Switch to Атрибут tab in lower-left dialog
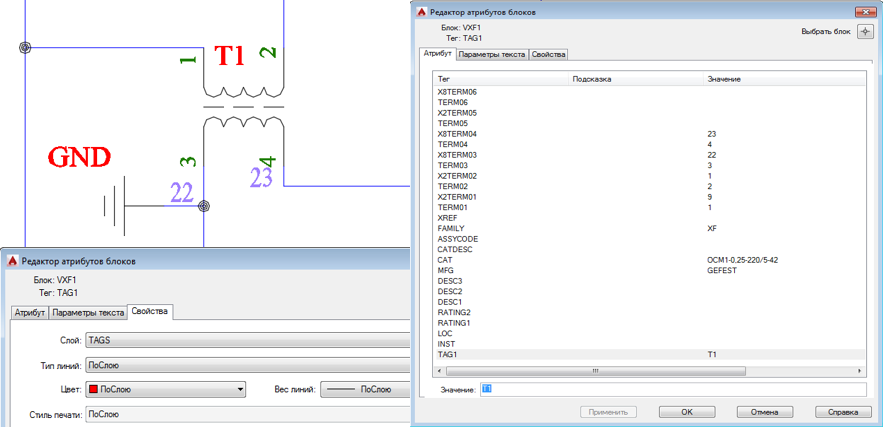Image resolution: width=884 pixels, height=427 pixels. click(30, 313)
